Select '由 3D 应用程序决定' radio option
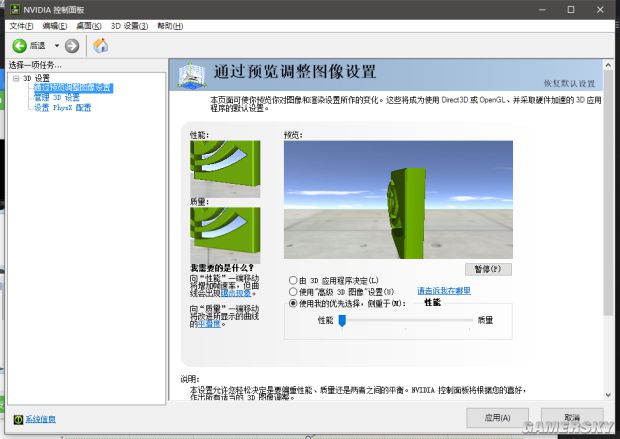Screen dimensions: 620x439 coord(292,280)
